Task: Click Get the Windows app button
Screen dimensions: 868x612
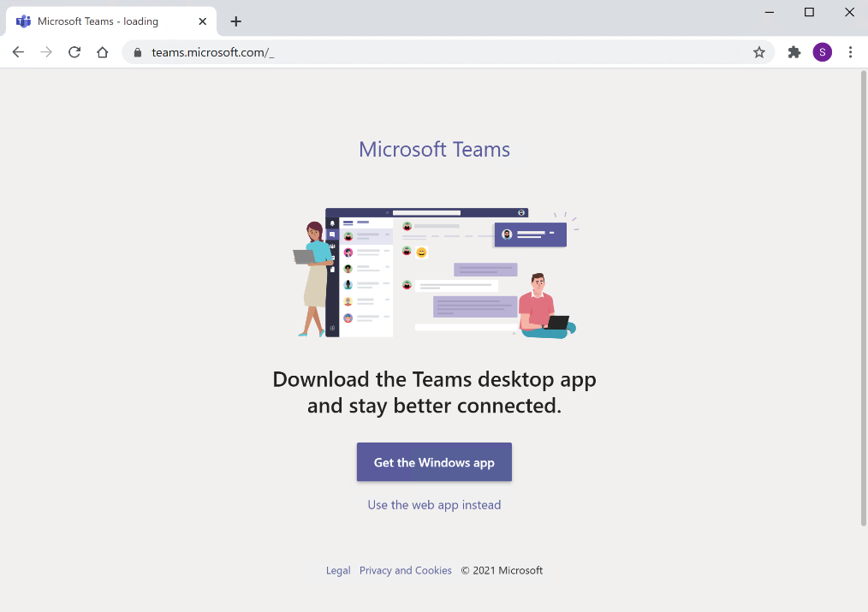Action: [434, 462]
